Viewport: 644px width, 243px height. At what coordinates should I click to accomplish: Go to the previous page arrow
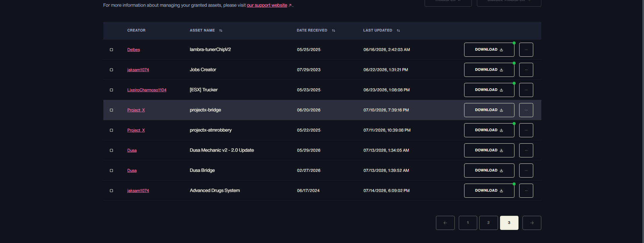(445, 223)
